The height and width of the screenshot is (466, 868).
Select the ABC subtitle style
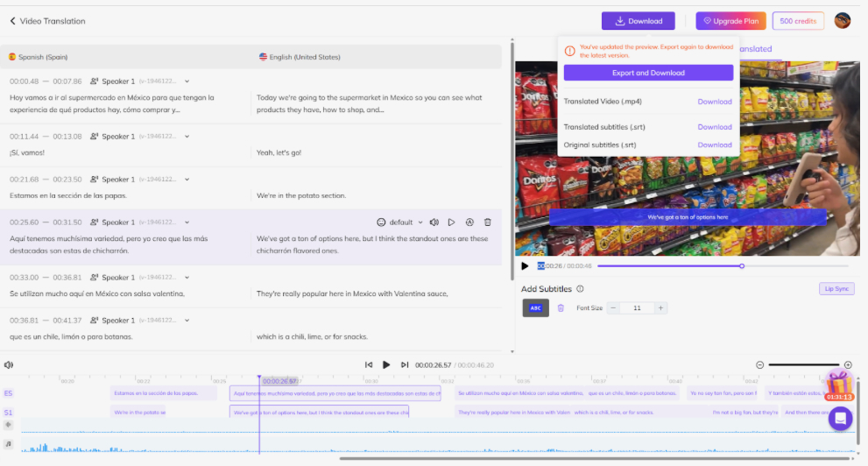click(535, 308)
